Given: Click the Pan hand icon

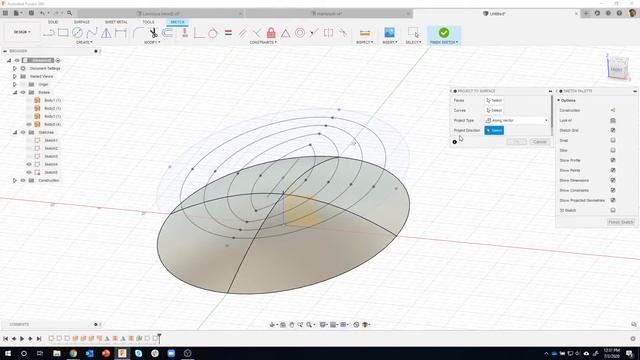Looking at the screenshot, I should [291, 324].
